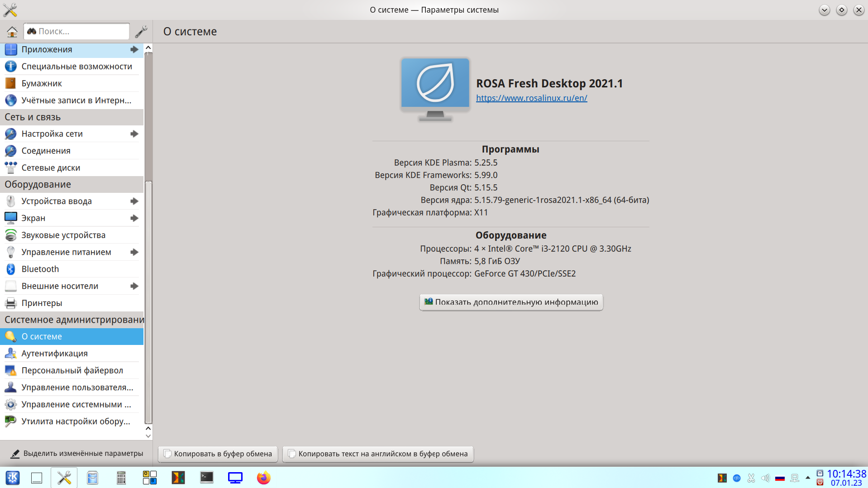
Task: Select О системе in the sidebar
Action: click(x=72, y=337)
